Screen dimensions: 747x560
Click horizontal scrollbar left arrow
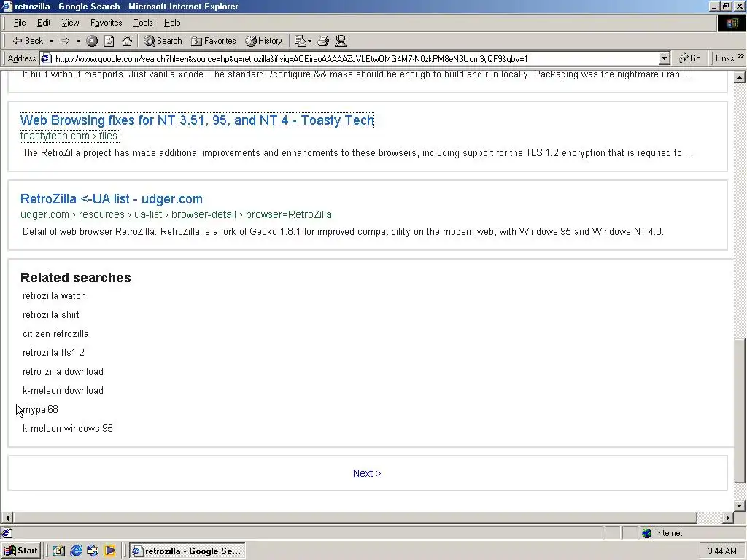point(7,518)
